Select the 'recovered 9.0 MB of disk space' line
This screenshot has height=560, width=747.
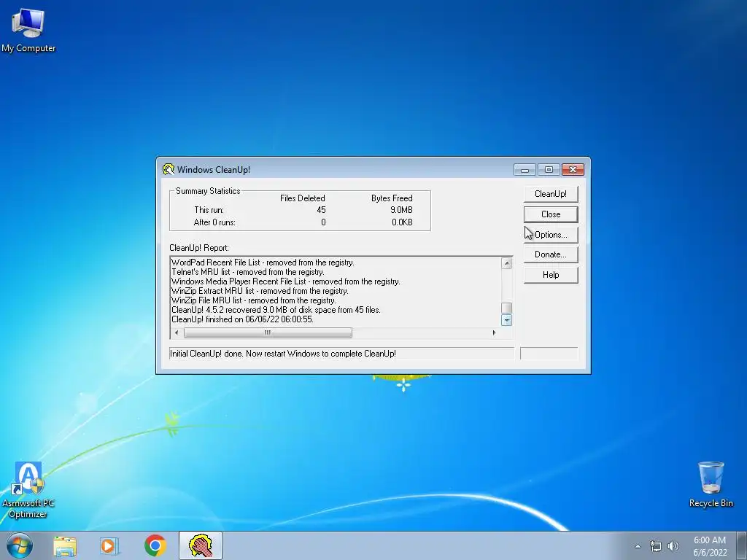[276, 310]
